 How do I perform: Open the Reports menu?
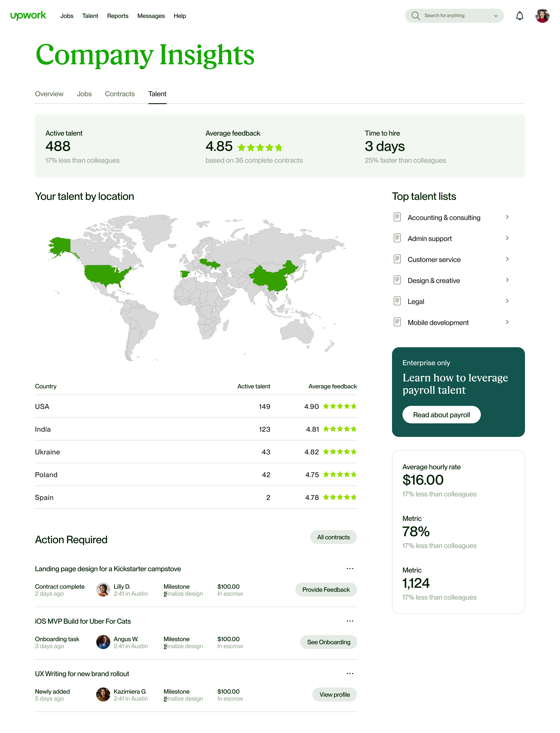tap(118, 16)
